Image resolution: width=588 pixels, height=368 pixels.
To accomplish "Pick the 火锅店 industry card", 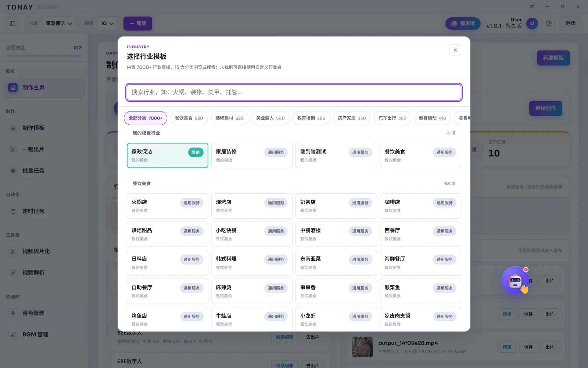I will point(168,206).
